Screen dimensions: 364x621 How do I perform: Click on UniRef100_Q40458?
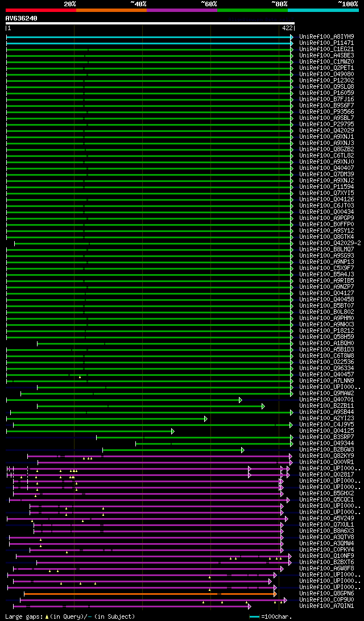click(327, 299)
